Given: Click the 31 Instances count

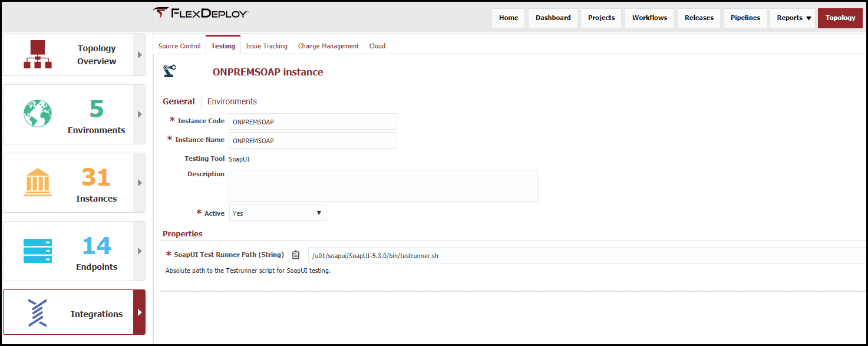Looking at the screenshot, I should (96, 177).
